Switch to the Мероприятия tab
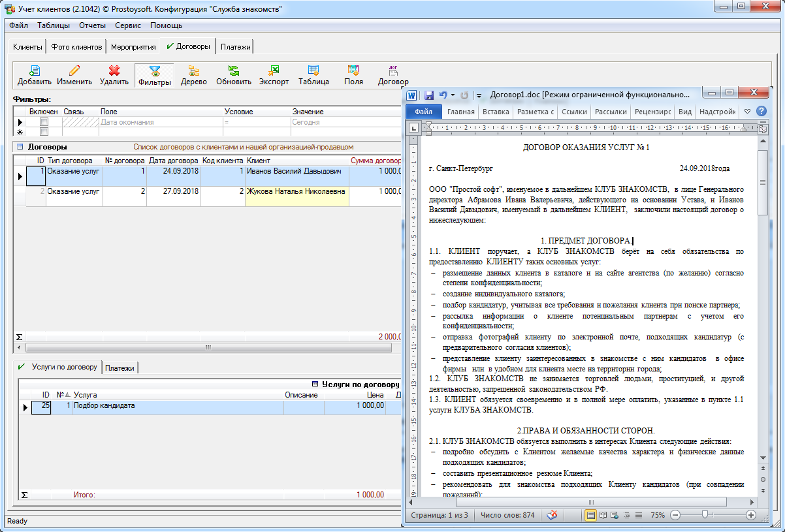Image resolution: width=785 pixels, height=532 pixels. click(x=133, y=47)
